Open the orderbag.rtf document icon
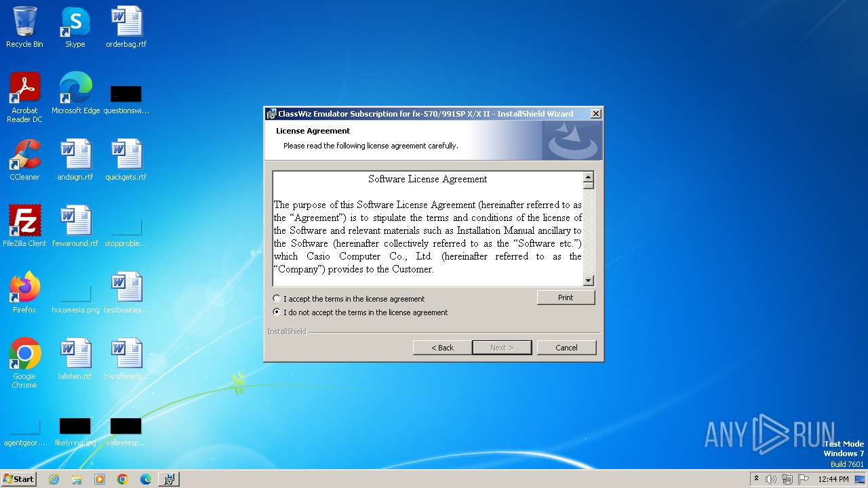This screenshot has height=488, width=868. [x=126, y=27]
